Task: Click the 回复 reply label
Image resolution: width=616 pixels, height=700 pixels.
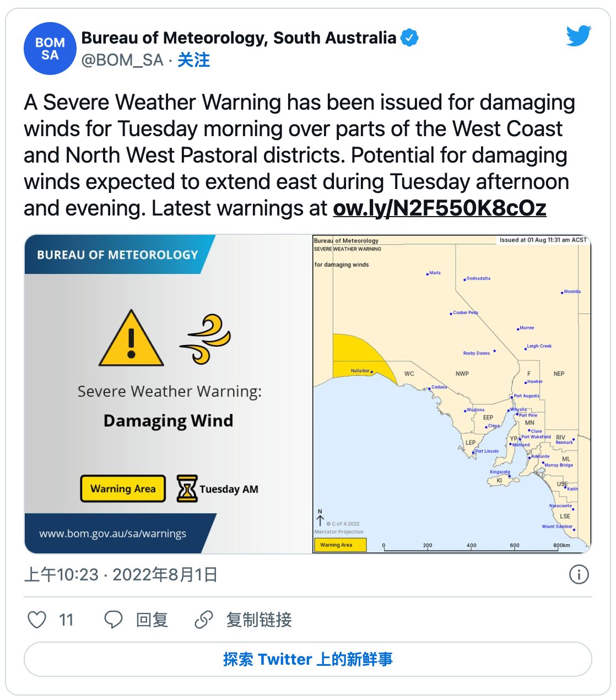Action: [x=152, y=620]
